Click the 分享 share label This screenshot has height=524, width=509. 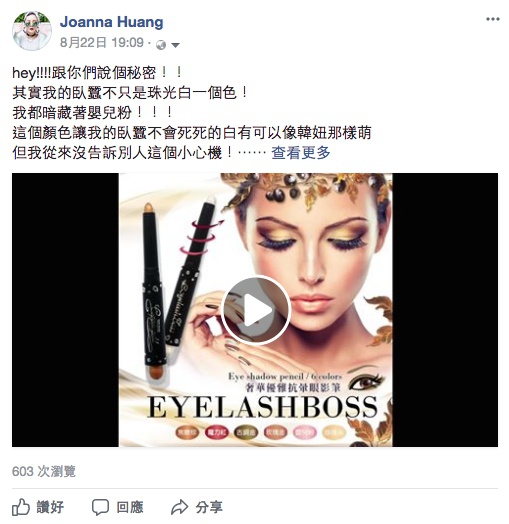click(209, 507)
